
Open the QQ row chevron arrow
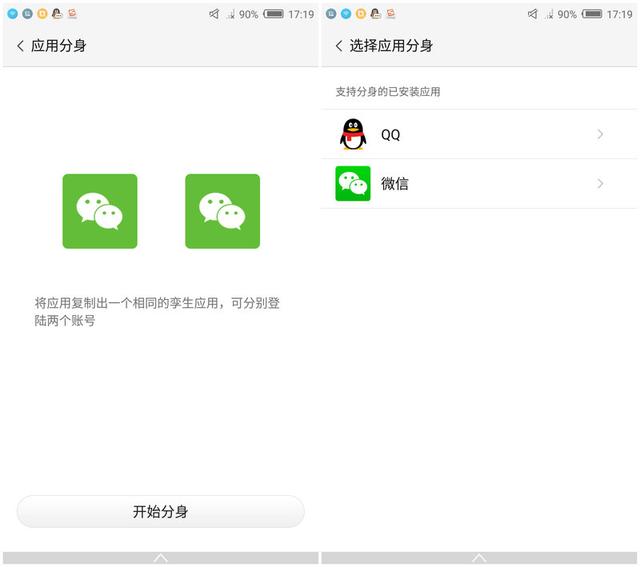pyautogui.click(x=600, y=134)
